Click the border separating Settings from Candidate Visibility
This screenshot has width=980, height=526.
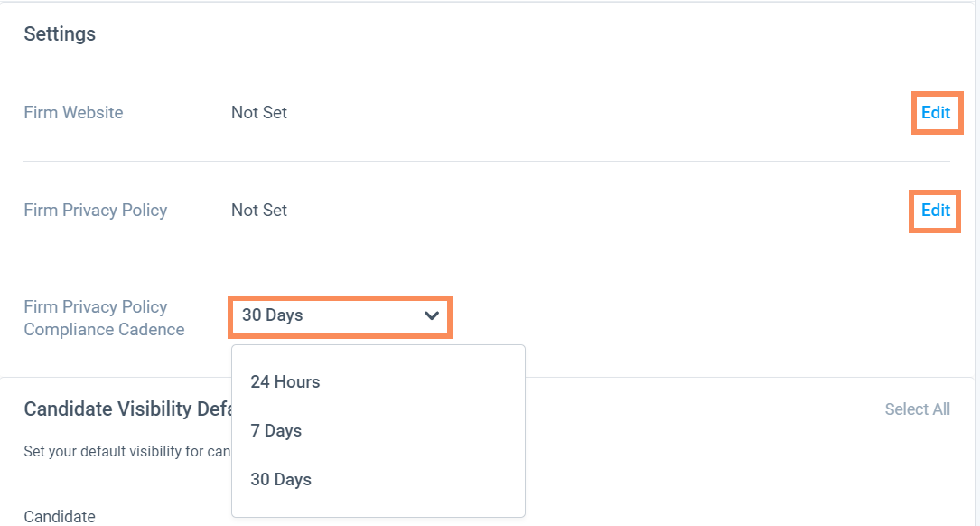pos(723,377)
